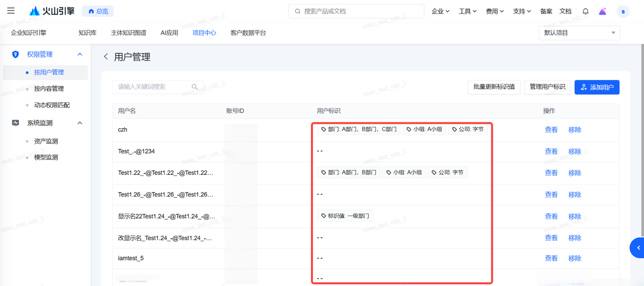The width and height of the screenshot is (644, 286).
Task: Switch to the 项目中心 tab
Action: coord(204,33)
